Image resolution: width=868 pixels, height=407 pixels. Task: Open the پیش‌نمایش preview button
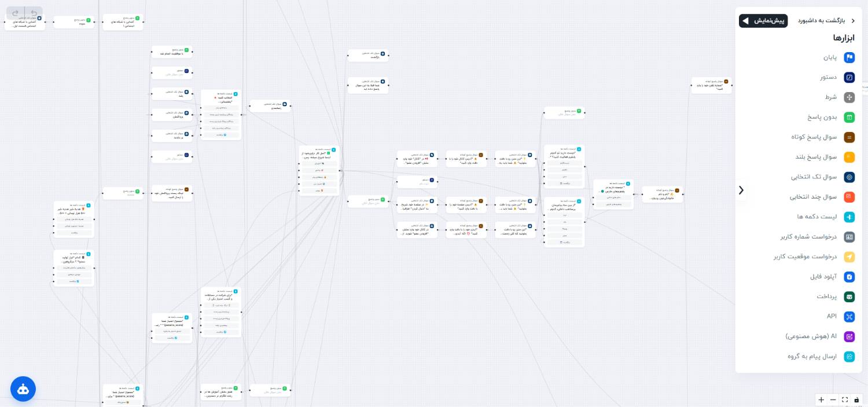[x=763, y=21]
